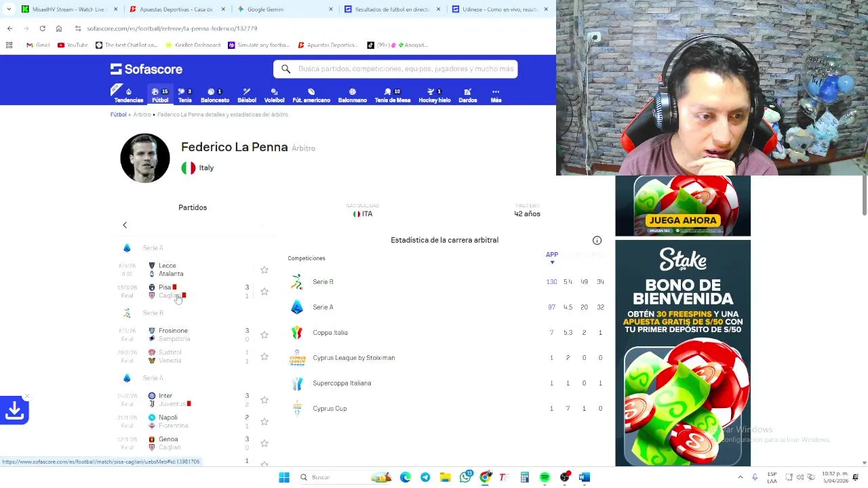Viewport: 868px width, 488px height.
Task: Open the browser home page
Action: point(59,28)
